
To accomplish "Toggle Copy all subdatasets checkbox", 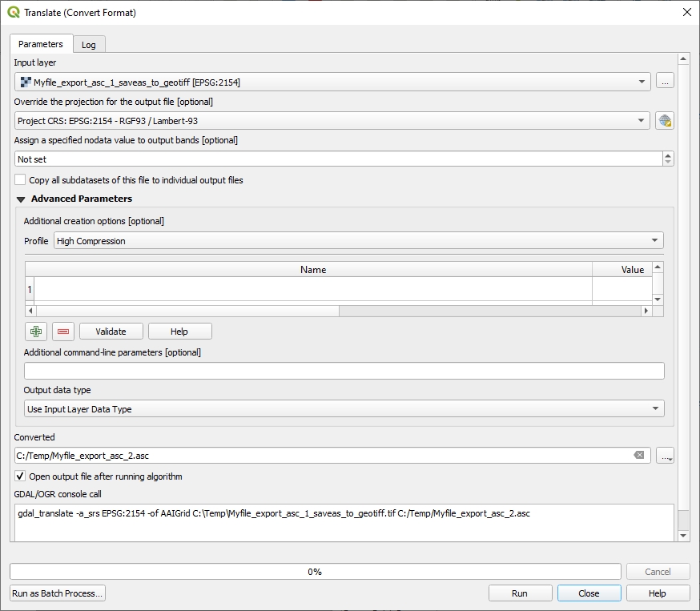I will 20,180.
